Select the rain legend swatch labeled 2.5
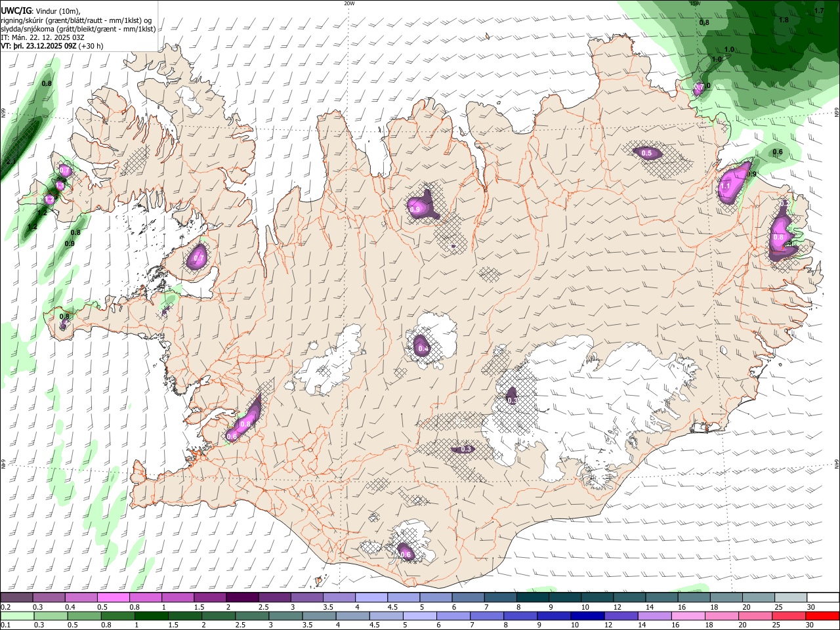The width and height of the screenshot is (840, 630). click(251, 616)
